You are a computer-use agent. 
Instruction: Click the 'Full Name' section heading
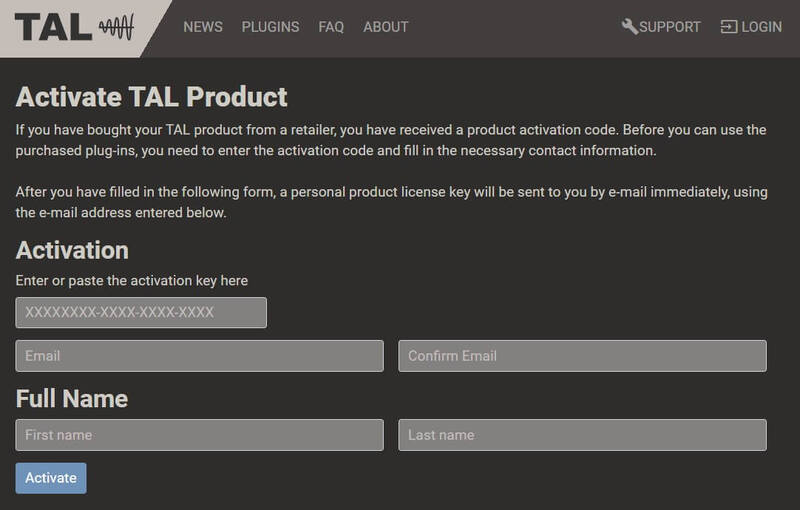click(72, 399)
